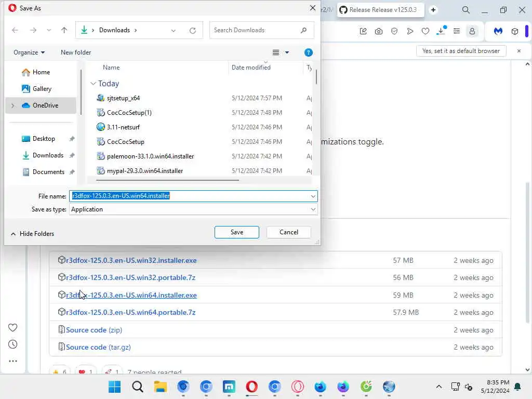Select the sjtsetup_x64 file
The image size is (532, 399).
[x=123, y=98]
